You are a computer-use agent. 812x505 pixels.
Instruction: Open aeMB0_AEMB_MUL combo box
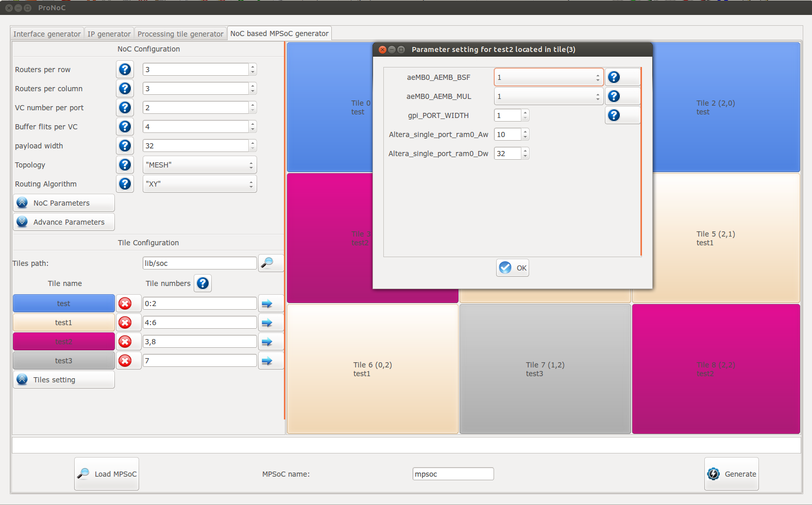[x=548, y=96]
